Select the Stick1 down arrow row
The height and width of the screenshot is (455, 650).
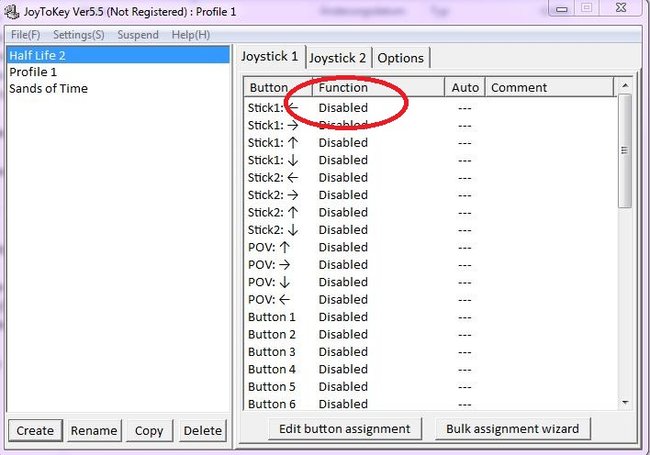(430, 160)
